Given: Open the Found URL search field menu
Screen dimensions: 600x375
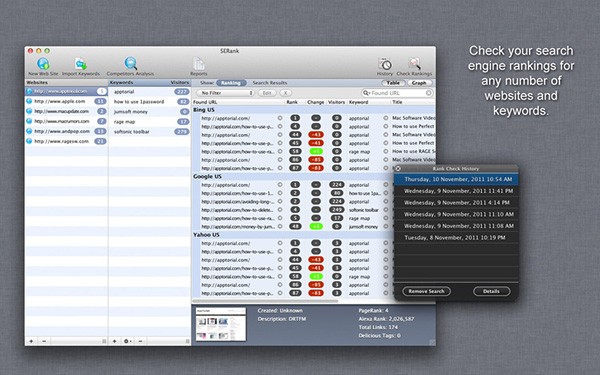Looking at the screenshot, I should pos(366,93).
